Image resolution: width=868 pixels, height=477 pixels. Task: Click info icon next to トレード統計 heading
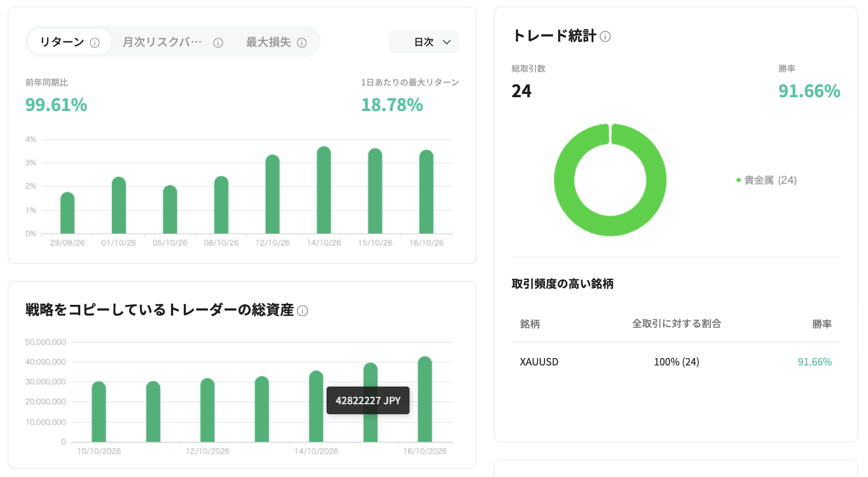click(x=605, y=36)
